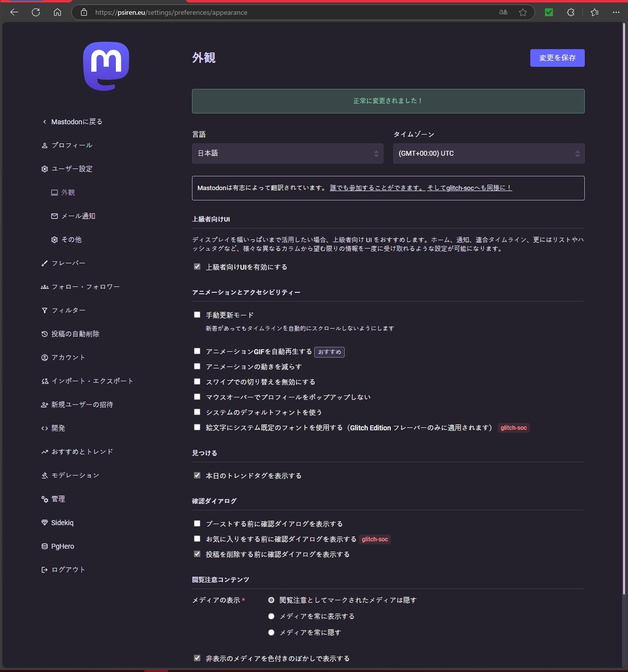The image size is (628, 672).
Task: Click the 変更を保存 button
Action: click(x=557, y=58)
